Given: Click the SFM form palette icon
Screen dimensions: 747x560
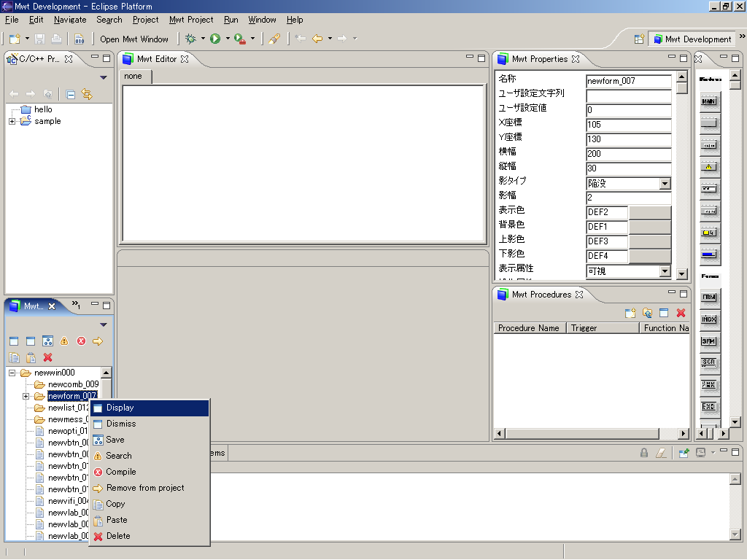Looking at the screenshot, I should (x=709, y=341).
